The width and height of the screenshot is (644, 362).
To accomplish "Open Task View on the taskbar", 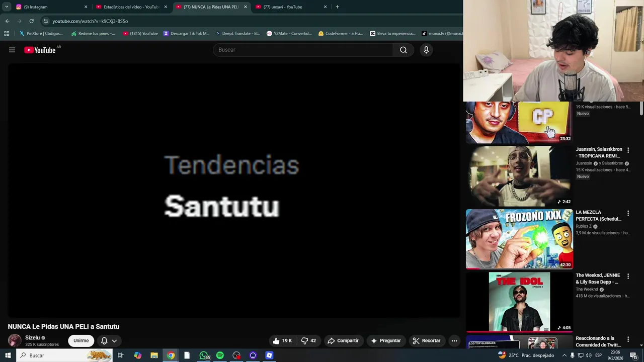I will point(121,355).
